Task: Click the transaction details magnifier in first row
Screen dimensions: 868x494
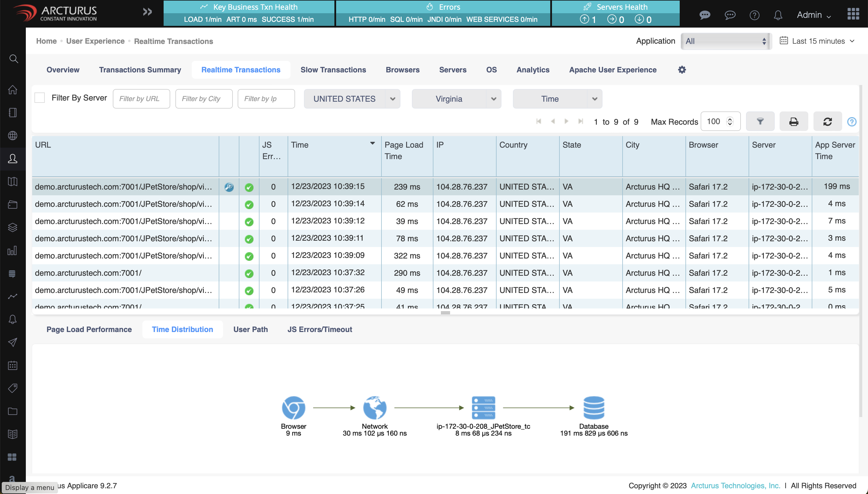Action: point(229,187)
